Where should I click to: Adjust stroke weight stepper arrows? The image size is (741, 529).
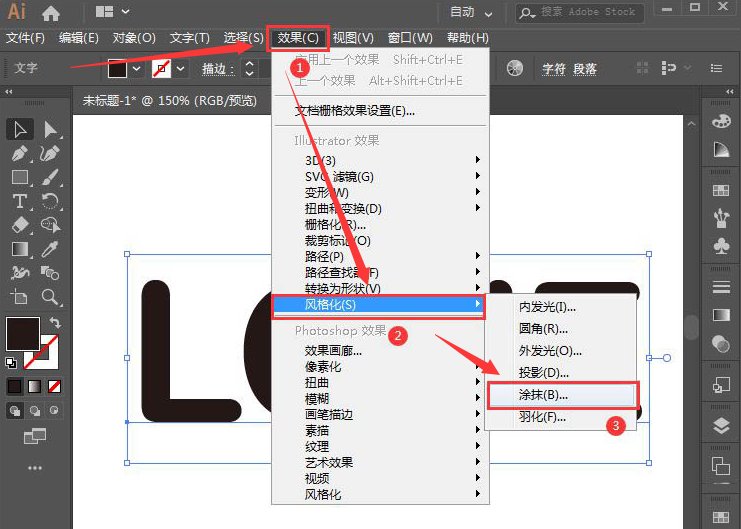pyautogui.click(x=250, y=69)
